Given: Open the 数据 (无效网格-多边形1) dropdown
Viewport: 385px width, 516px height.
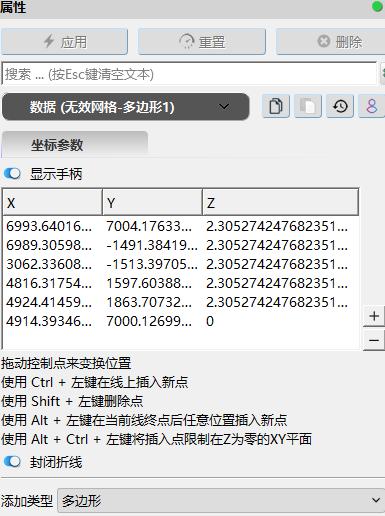Looking at the screenshot, I should pyautogui.click(x=126, y=107).
